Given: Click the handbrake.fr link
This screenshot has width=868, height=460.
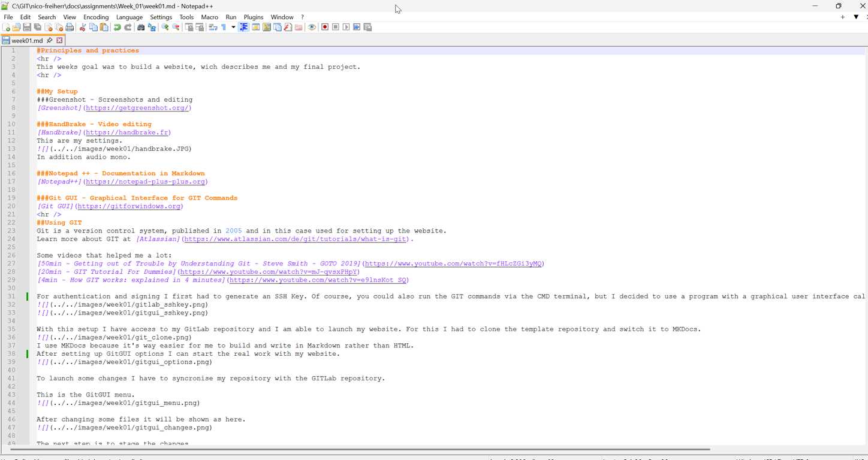Looking at the screenshot, I should tap(127, 133).
